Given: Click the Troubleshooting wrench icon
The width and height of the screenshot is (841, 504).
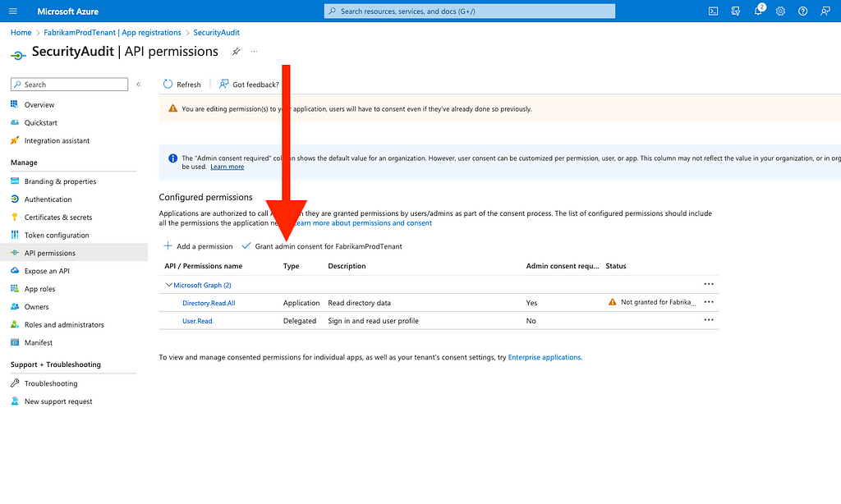Looking at the screenshot, I should tap(15, 383).
